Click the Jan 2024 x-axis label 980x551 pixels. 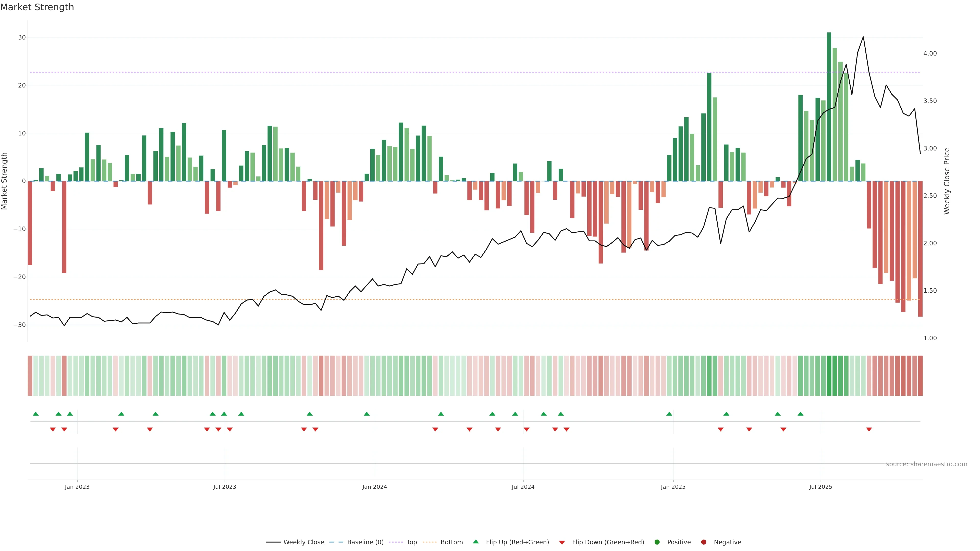pyautogui.click(x=374, y=487)
